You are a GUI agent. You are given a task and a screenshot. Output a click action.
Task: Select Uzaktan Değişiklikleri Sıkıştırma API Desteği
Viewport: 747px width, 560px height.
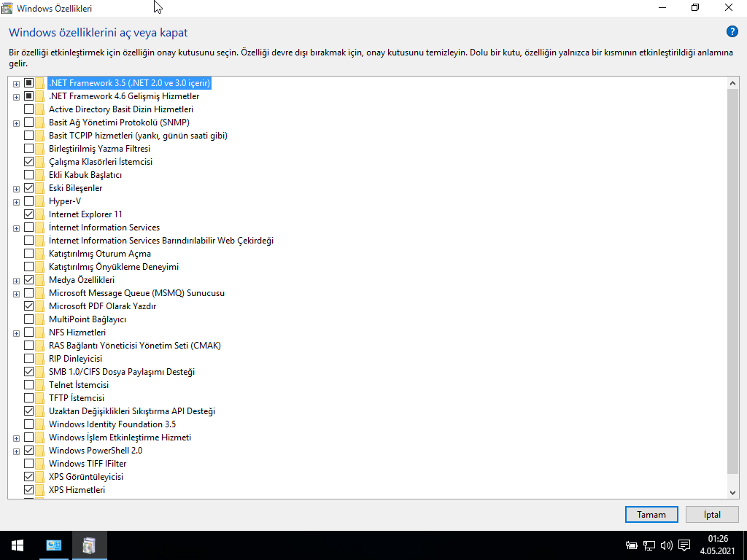(x=132, y=411)
